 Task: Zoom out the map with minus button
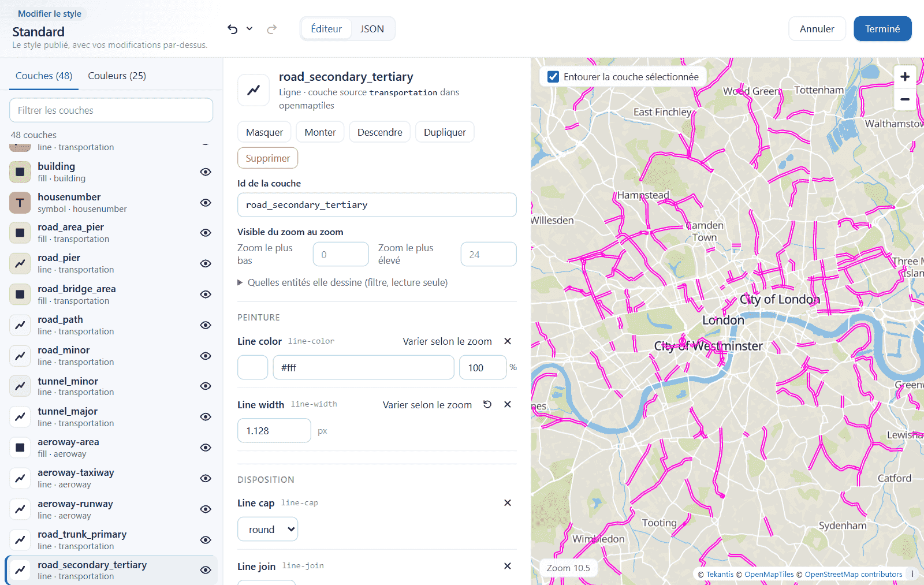pos(905,99)
